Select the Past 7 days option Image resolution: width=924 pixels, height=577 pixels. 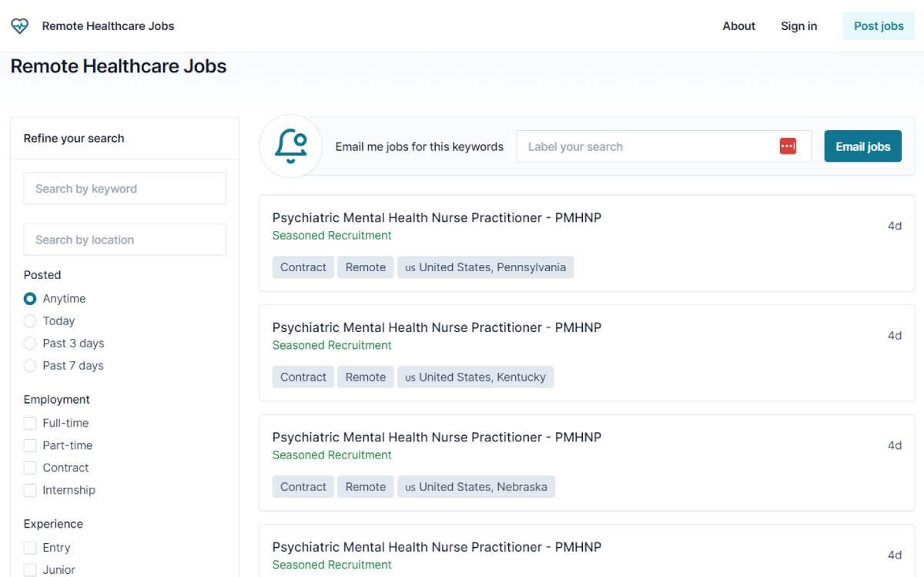[30, 366]
